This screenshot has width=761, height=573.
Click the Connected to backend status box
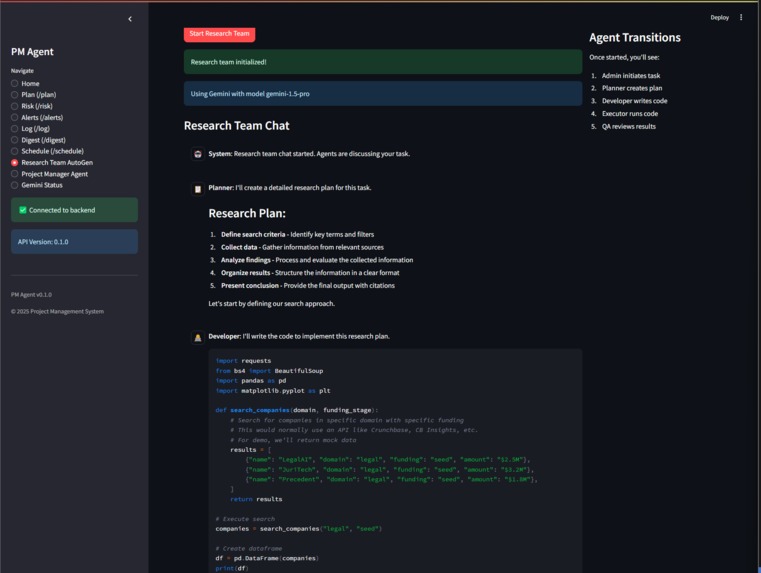[74, 210]
